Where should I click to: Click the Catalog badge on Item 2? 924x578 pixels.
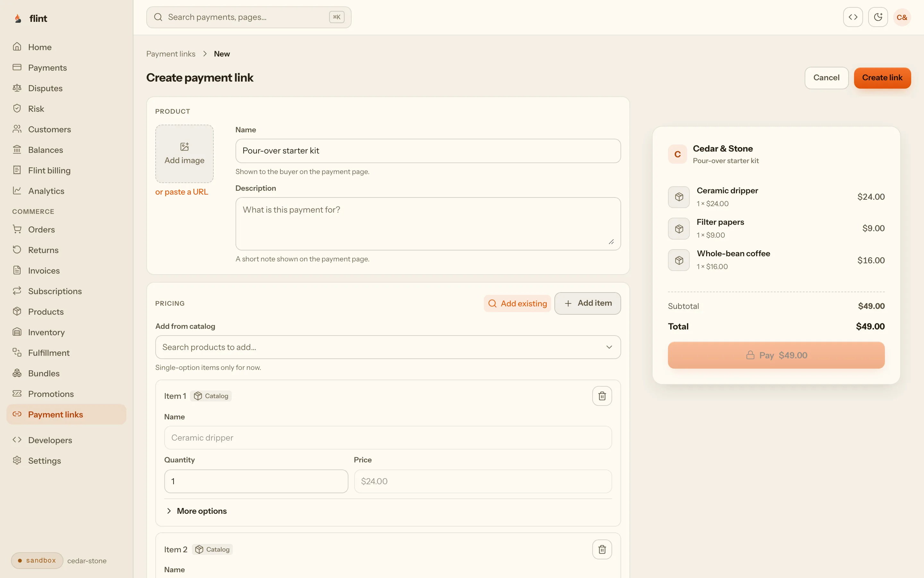click(212, 549)
